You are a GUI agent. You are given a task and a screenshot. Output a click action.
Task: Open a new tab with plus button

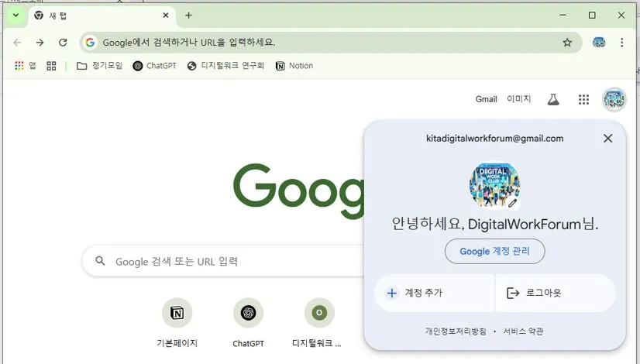point(188,15)
